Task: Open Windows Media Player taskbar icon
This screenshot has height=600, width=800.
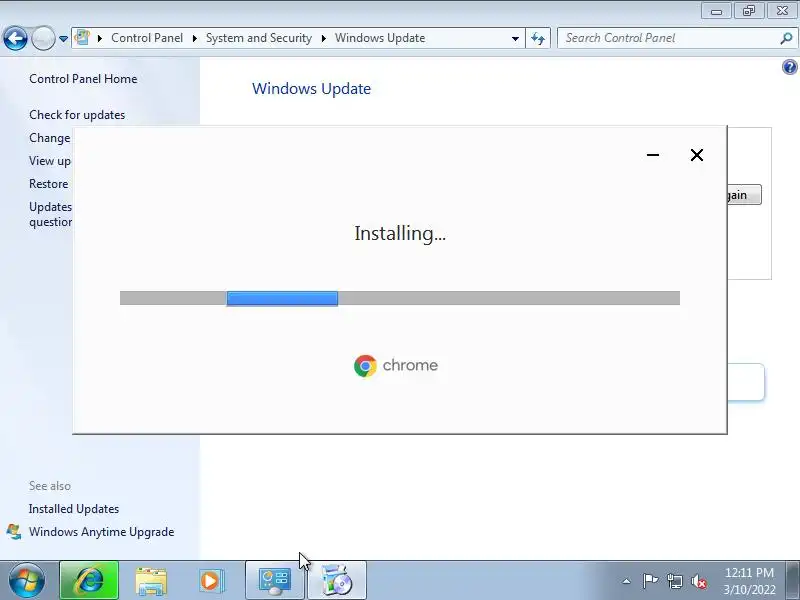Action: pos(210,581)
